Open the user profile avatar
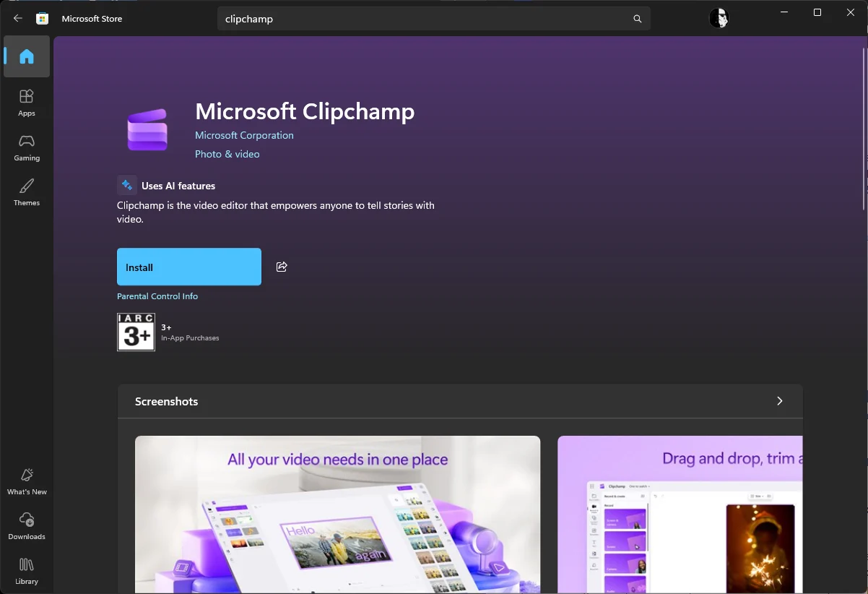The width and height of the screenshot is (868, 594). (x=719, y=19)
